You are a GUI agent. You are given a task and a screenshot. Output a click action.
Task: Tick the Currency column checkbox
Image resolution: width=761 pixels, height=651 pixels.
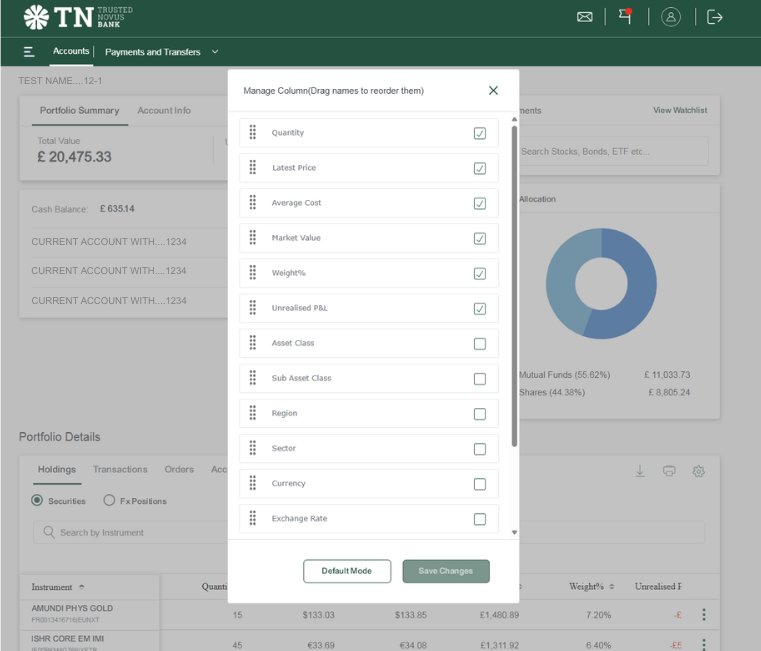click(480, 484)
